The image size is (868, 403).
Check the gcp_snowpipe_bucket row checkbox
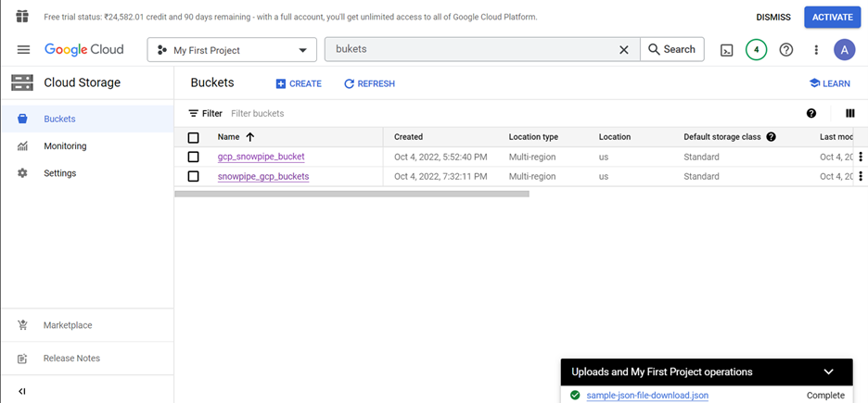(193, 157)
